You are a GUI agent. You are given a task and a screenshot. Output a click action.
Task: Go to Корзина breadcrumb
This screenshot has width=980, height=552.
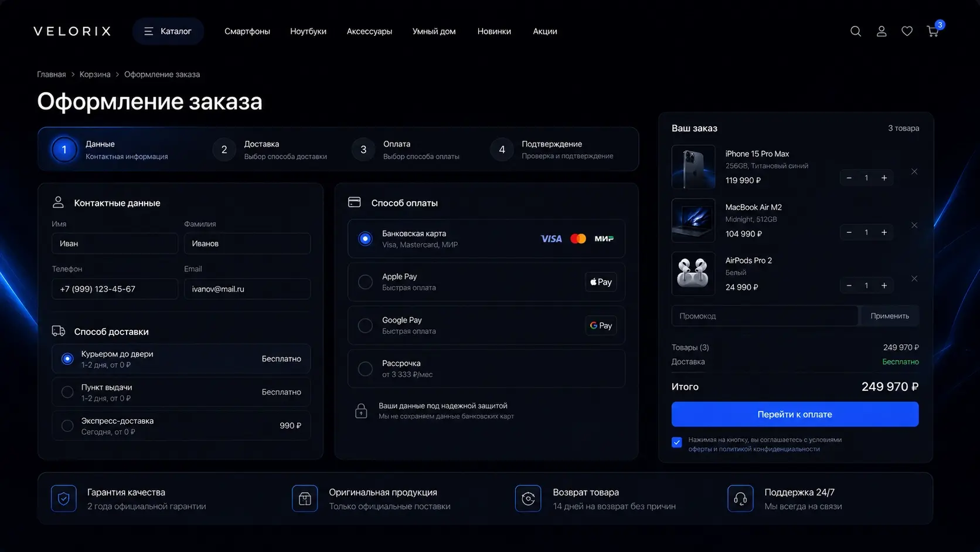coord(95,74)
